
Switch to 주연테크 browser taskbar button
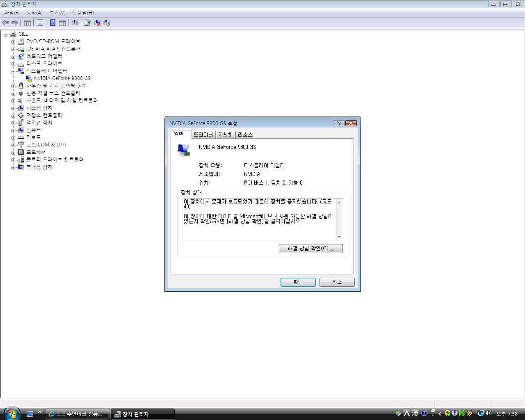point(77,414)
